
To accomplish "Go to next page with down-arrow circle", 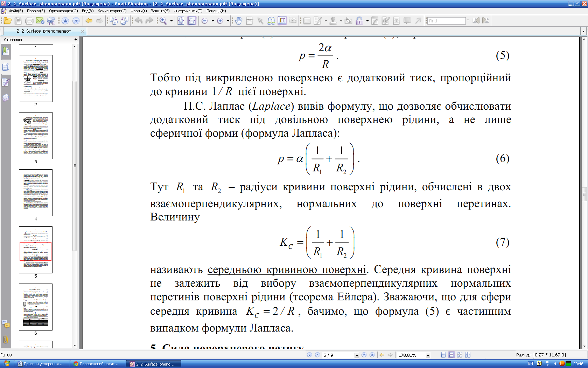I will point(76,21).
